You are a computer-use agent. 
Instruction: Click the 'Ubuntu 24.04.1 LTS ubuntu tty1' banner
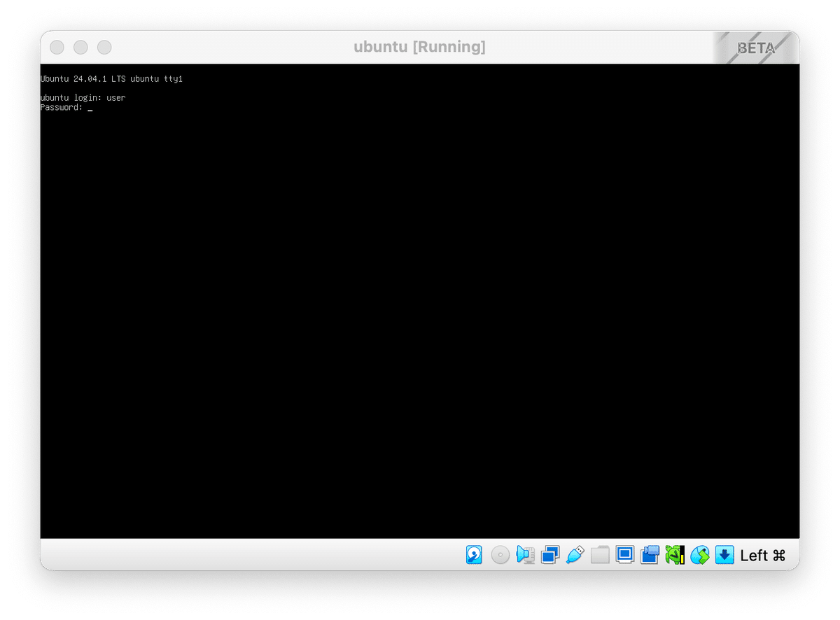(x=111, y=79)
